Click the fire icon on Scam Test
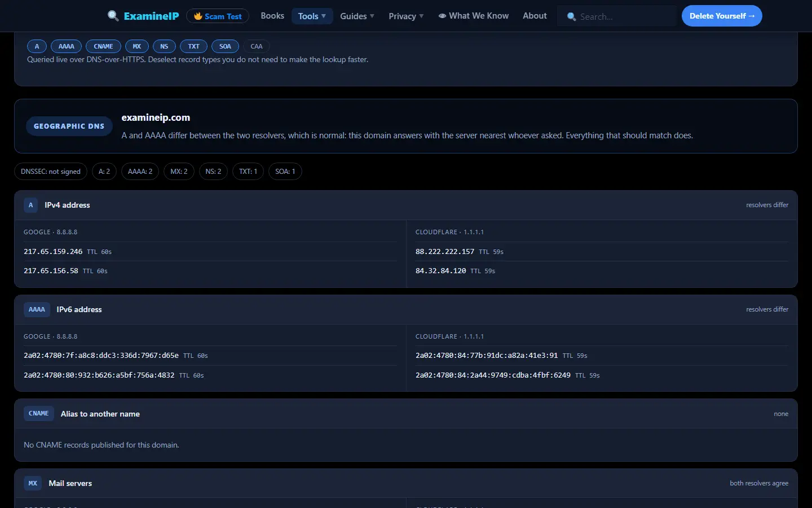This screenshot has width=812, height=508. click(x=198, y=16)
